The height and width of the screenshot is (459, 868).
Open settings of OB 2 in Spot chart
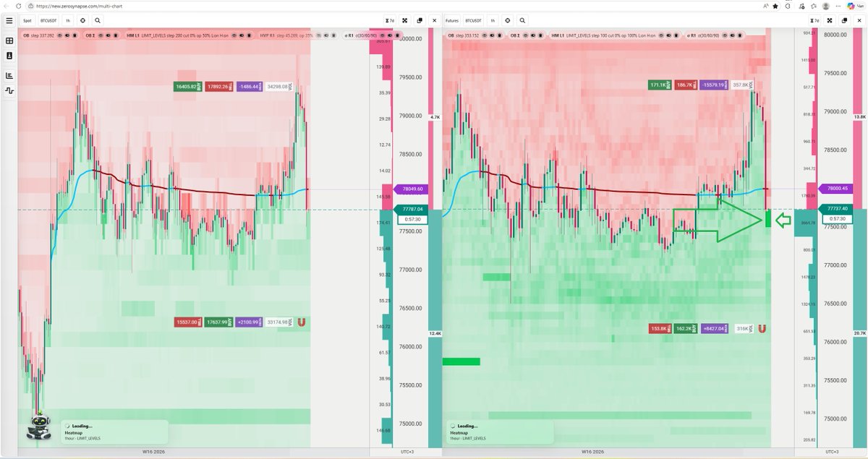[108, 35]
